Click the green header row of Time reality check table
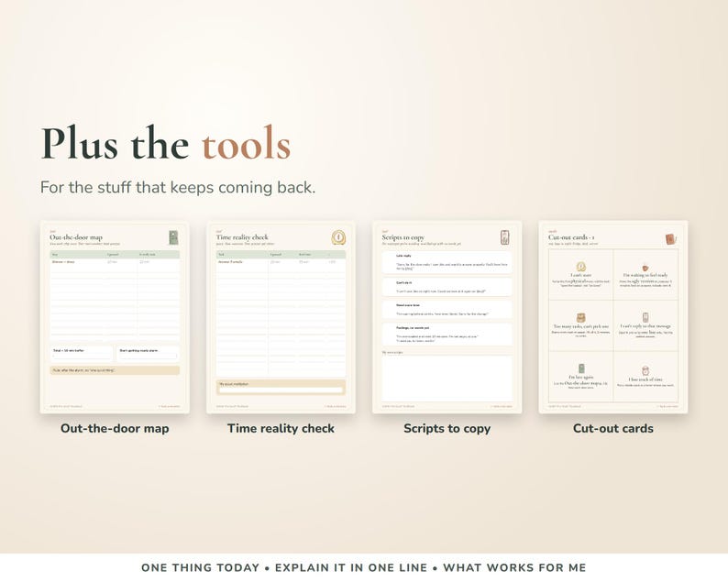Screen dimensions: 728x582 [281, 254]
